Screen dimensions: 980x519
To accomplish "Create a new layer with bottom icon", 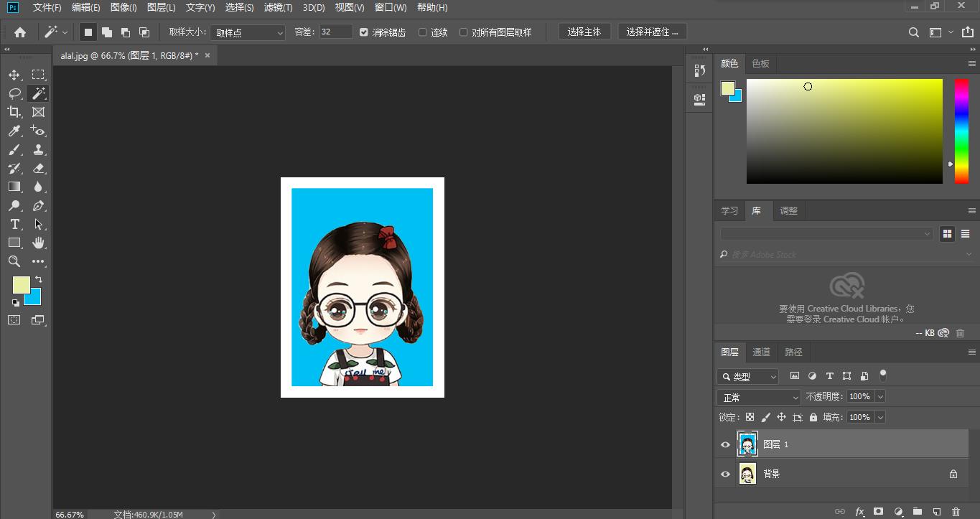I will [936, 512].
